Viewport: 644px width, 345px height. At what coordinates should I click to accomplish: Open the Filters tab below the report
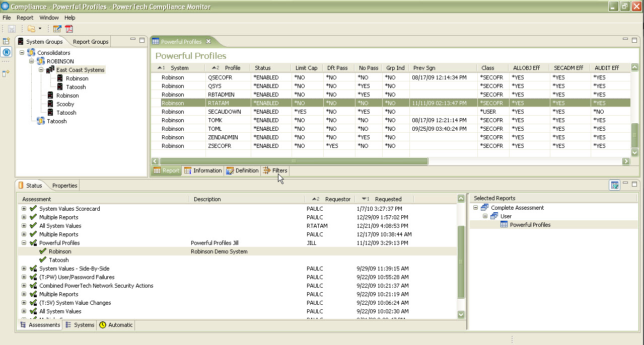pyautogui.click(x=275, y=170)
